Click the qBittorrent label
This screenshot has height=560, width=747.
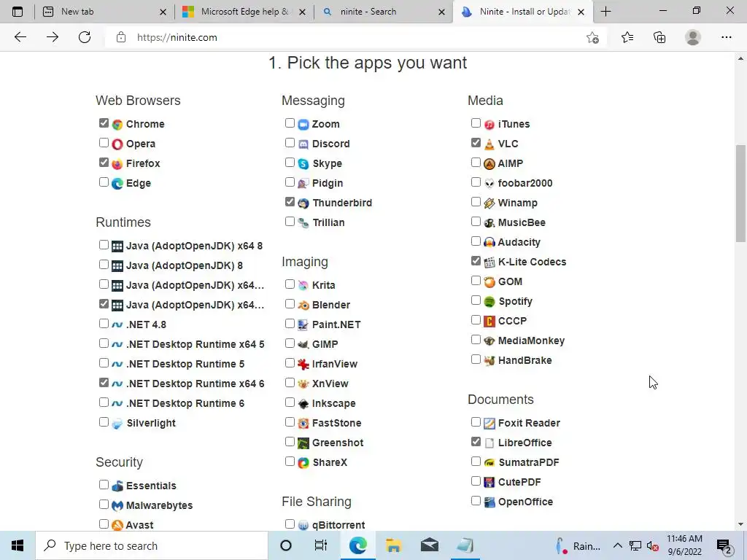338,525
